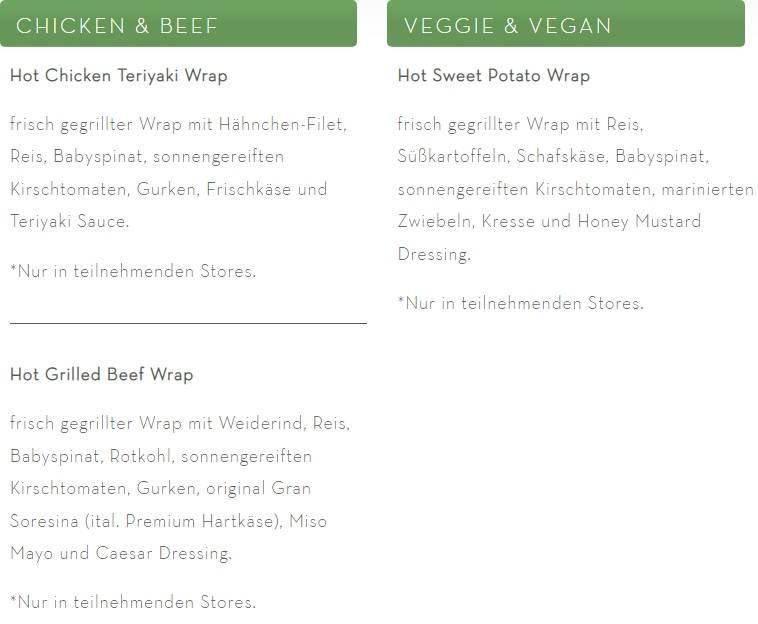This screenshot has width=758, height=624.
Task: Select the Hot Grilled Beef Wrap title
Action: click(x=102, y=375)
